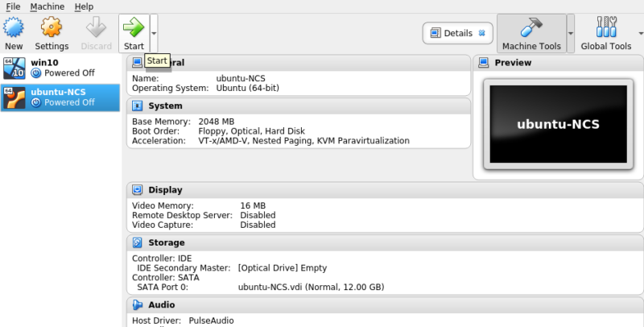Screen dimensions: 644x327
Task: Click the Controller: SATA label
Action: 166,278
